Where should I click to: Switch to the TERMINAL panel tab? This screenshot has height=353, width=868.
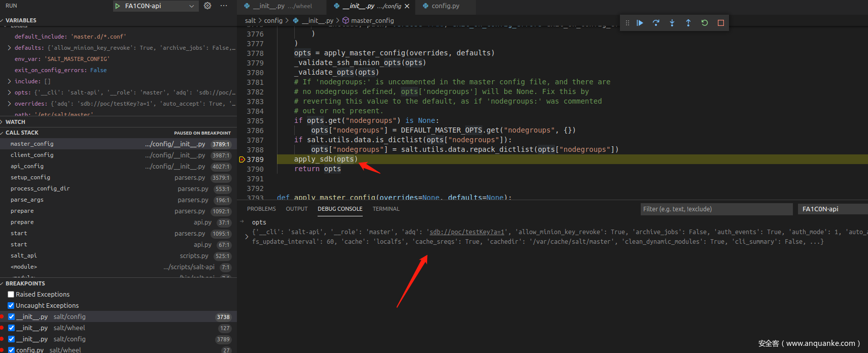[386, 209]
